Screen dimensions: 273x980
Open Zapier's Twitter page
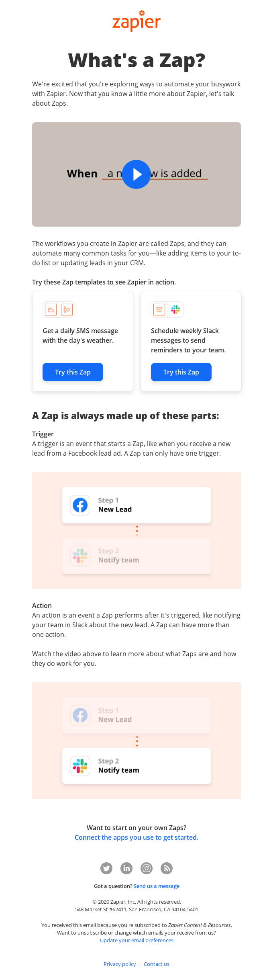pos(106,868)
